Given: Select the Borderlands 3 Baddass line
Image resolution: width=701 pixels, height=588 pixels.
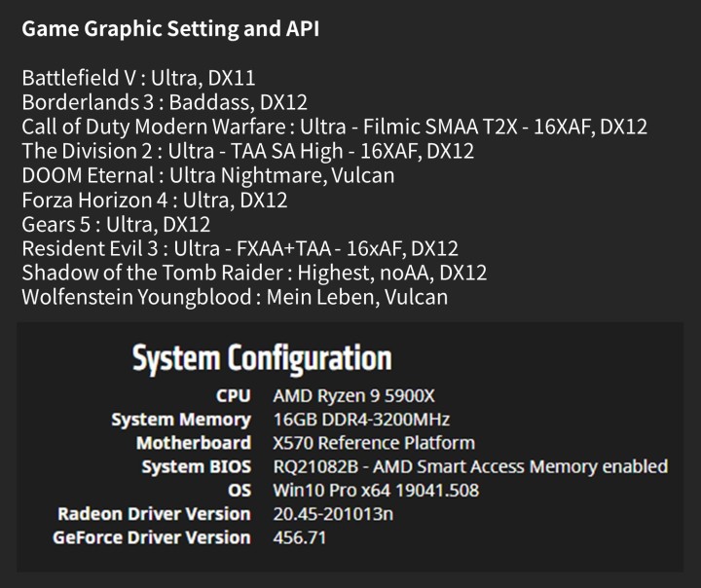Looking at the screenshot, I should click(151, 102).
